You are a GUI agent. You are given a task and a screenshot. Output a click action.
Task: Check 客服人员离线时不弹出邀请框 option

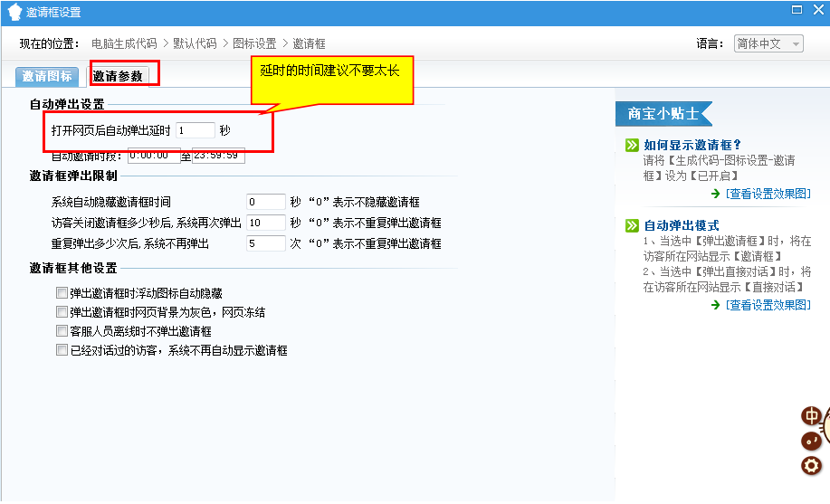click(x=62, y=331)
